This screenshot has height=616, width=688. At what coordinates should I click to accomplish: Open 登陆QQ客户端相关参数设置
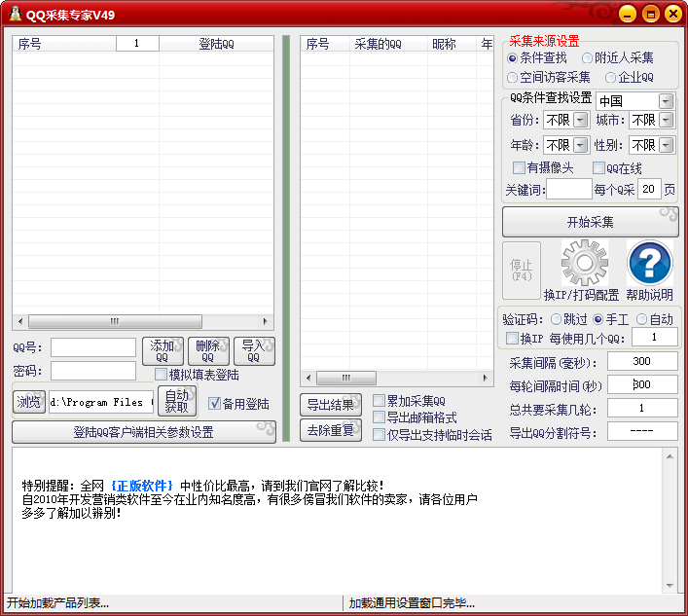[x=144, y=432]
